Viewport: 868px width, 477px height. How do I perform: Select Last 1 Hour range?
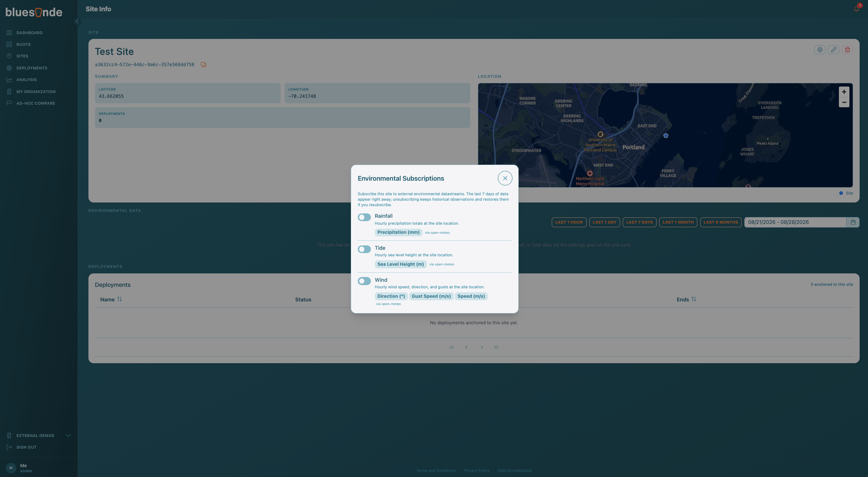(569, 222)
